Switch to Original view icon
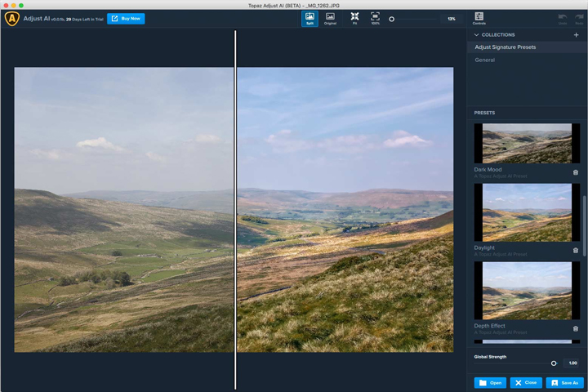The image size is (588, 392). 330,19
